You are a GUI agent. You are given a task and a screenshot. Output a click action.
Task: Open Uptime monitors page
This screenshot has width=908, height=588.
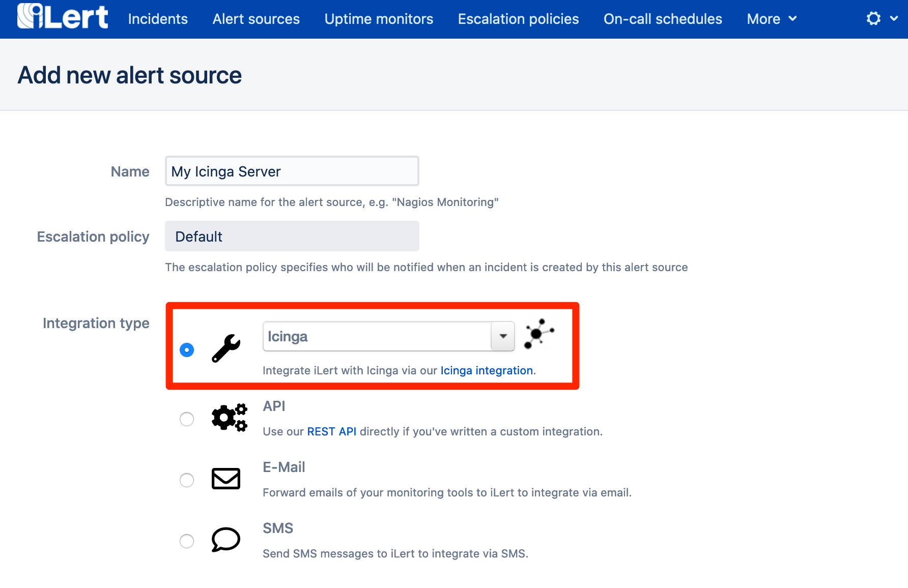click(379, 19)
